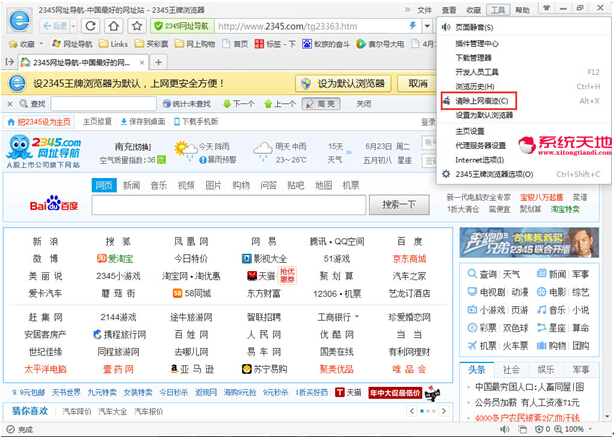Select 清除上网痕迹 menu item

pyautogui.click(x=524, y=101)
